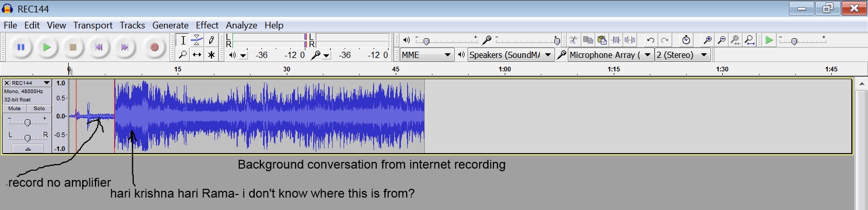Select the Envelope tool

[197, 40]
